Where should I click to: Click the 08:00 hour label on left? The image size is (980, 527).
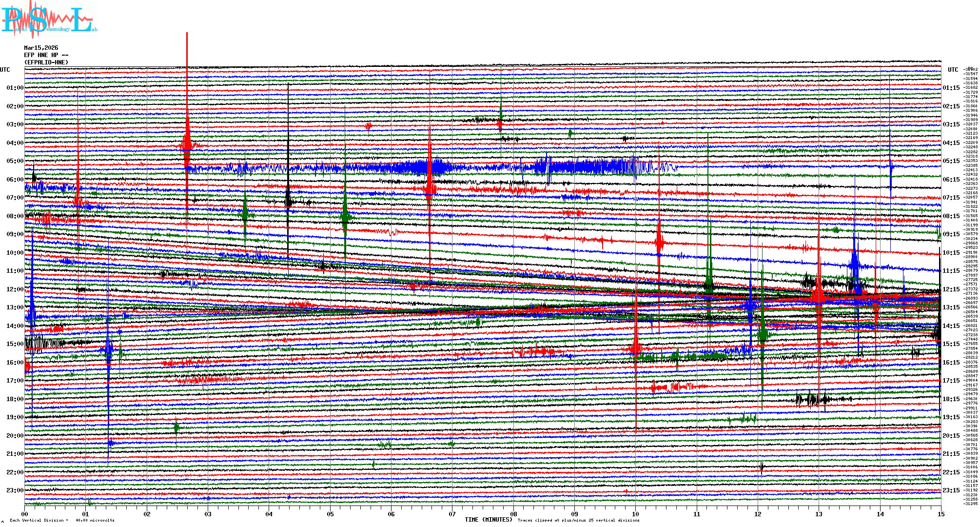pos(15,216)
